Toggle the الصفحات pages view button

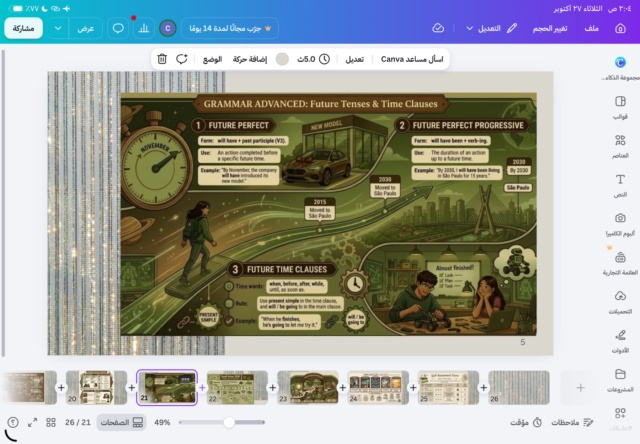[121, 422]
